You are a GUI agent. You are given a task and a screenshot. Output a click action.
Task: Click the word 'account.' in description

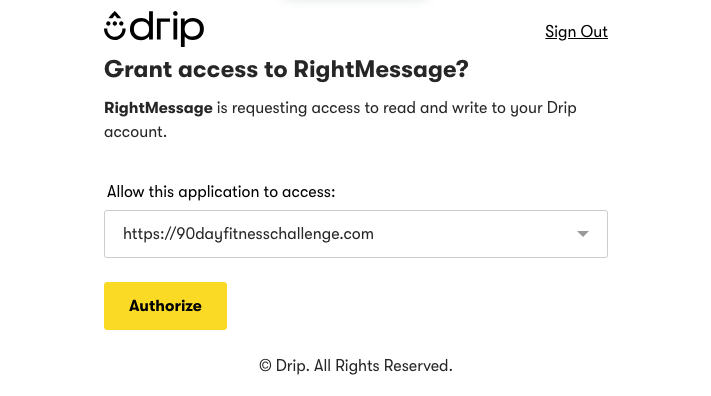point(136,132)
